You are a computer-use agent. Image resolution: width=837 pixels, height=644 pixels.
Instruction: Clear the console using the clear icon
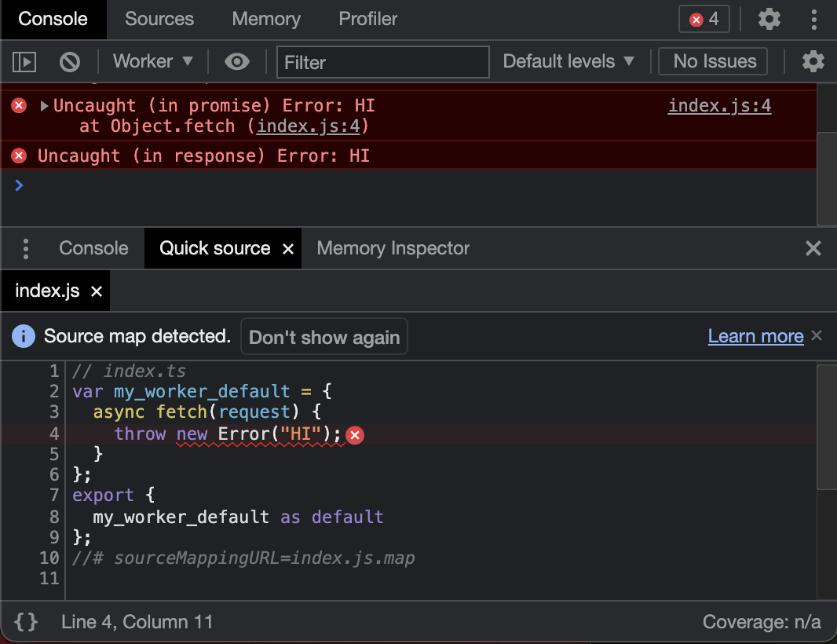pos(69,61)
